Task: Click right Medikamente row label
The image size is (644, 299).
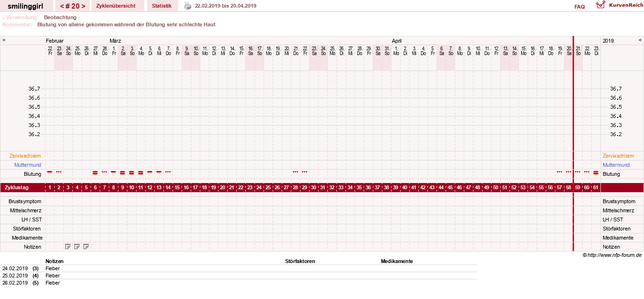Action: (618, 238)
